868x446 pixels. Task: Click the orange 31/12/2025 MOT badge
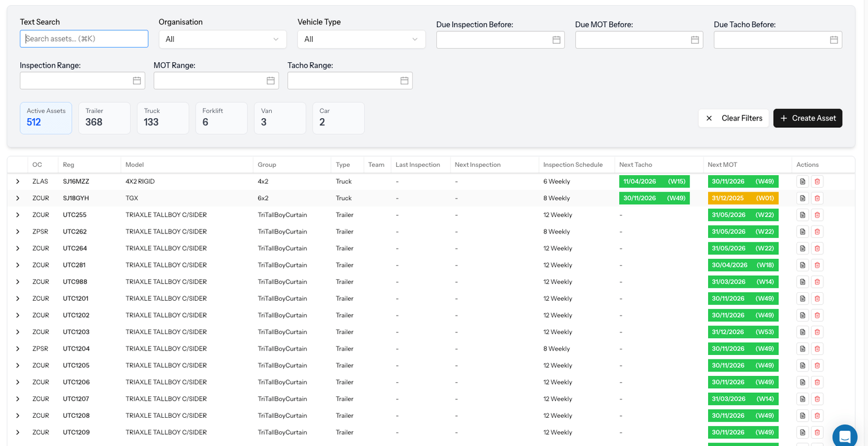pyautogui.click(x=743, y=198)
